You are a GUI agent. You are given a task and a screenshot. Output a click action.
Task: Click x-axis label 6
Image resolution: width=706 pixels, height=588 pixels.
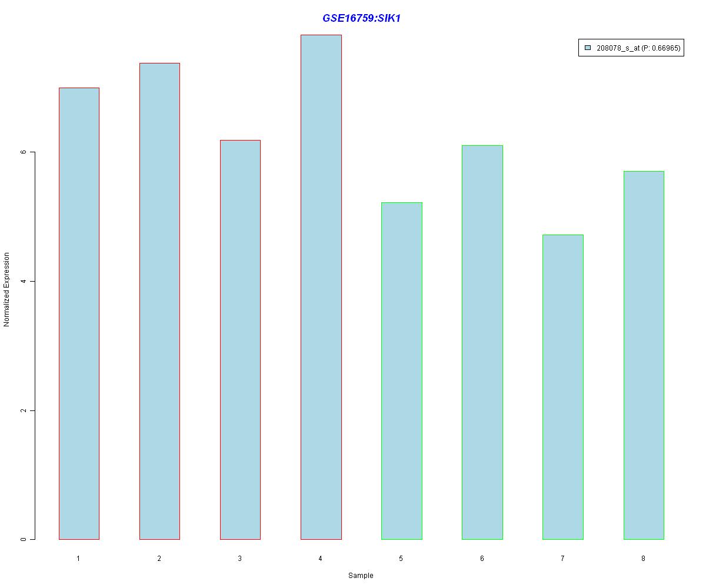[x=482, y=558]
